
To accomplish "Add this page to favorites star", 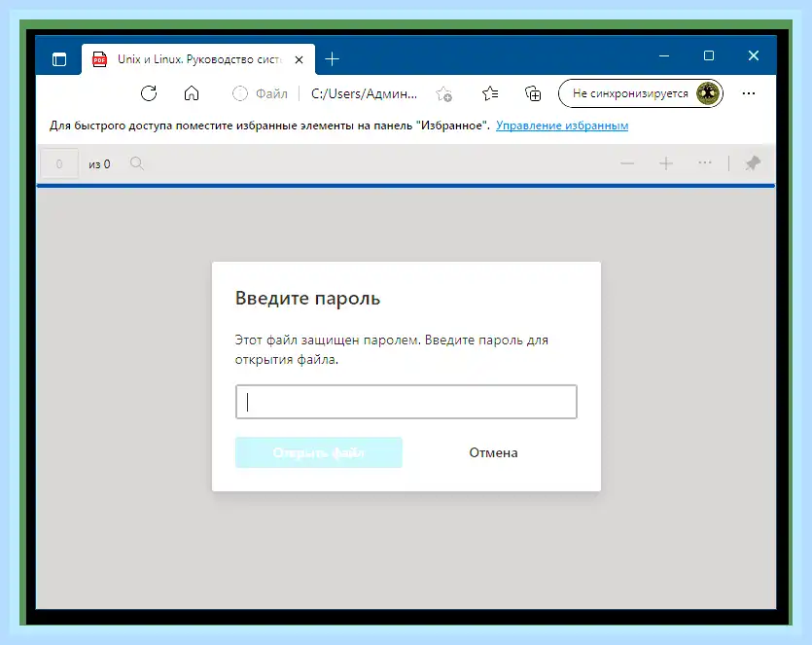I will tap(443, 94).
